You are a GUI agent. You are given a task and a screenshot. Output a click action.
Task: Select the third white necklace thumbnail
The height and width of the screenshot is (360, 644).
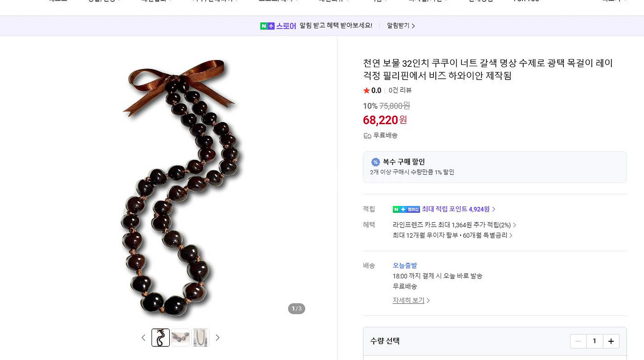pos(200,338)
